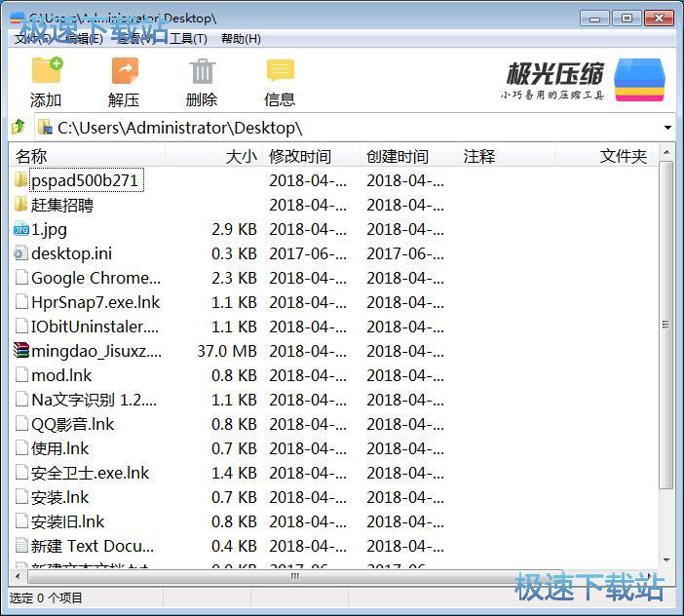684x616 pixels.
Task: Click the mod.lnk file icon
Action: [21, 374]
